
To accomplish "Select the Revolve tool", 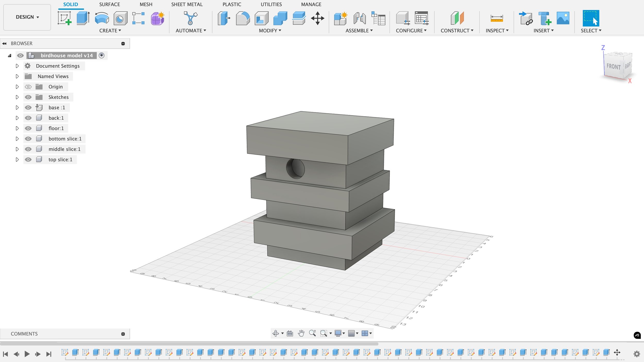I will pyautogui.click(x=102, y=18).
